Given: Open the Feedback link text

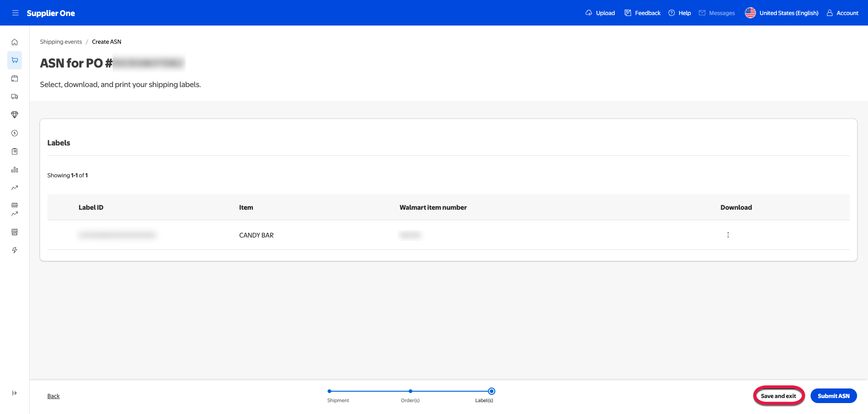Looking at the screenshot, I should tap(648, 13).
